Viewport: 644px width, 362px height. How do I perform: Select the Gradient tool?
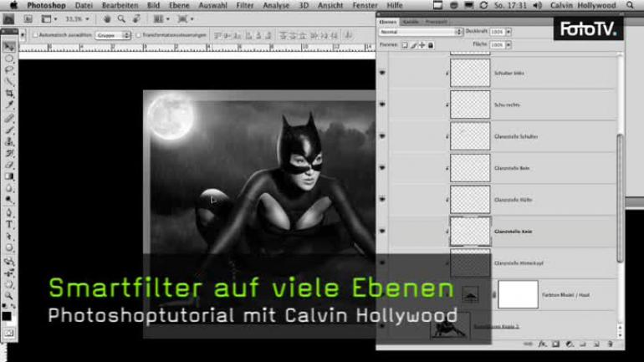[x=8, y=176]
